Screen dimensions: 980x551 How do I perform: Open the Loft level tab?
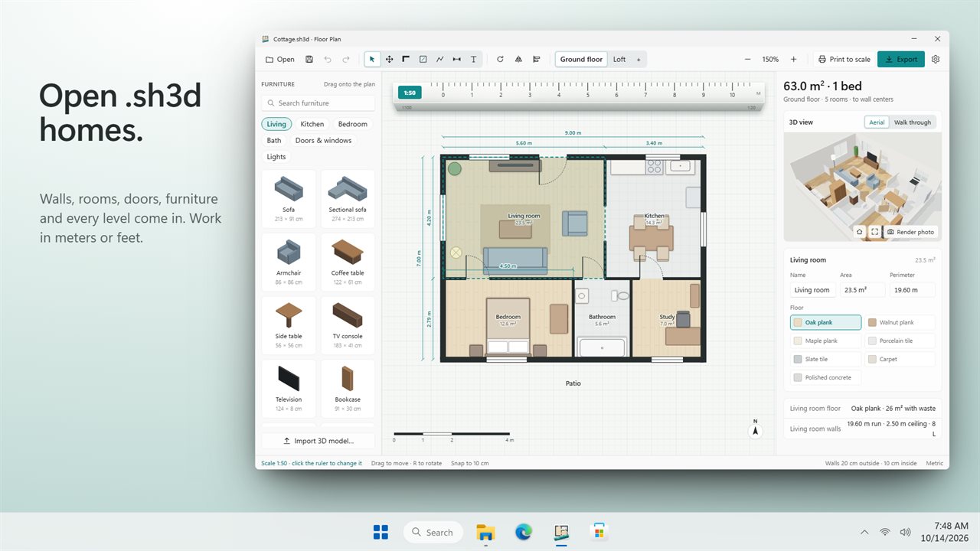tap(619, 59)
